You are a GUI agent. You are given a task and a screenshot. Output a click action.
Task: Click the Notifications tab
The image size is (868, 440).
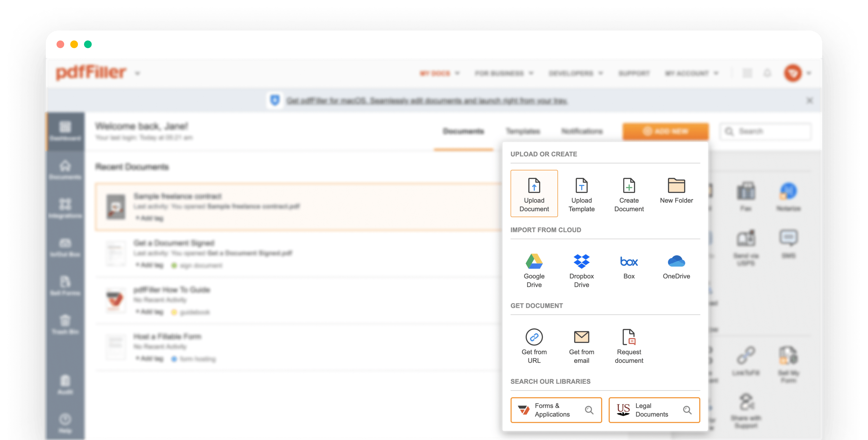(x=581, y=132)
